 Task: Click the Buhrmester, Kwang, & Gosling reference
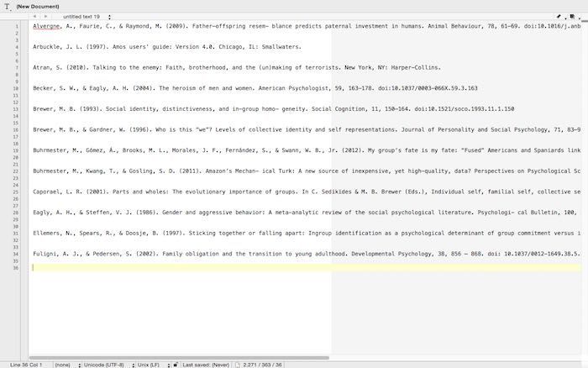pos(307,171)
